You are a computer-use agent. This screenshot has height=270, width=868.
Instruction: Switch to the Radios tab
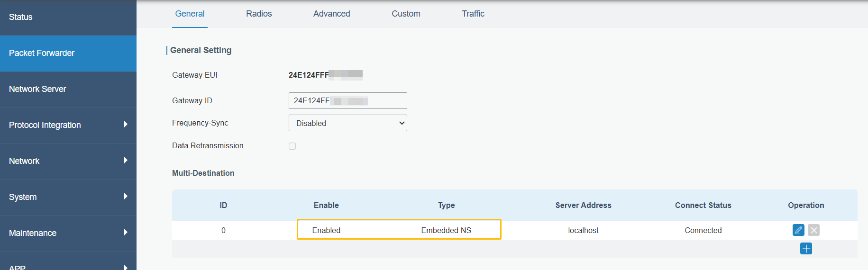pyautogui.click(x=259, y=14)
